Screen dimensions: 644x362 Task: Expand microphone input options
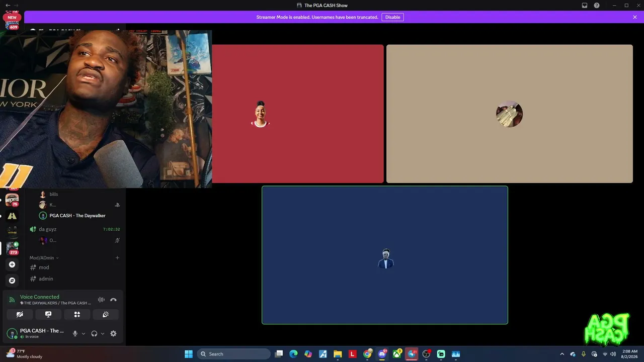pyautogui.click(x=84, y=333)
